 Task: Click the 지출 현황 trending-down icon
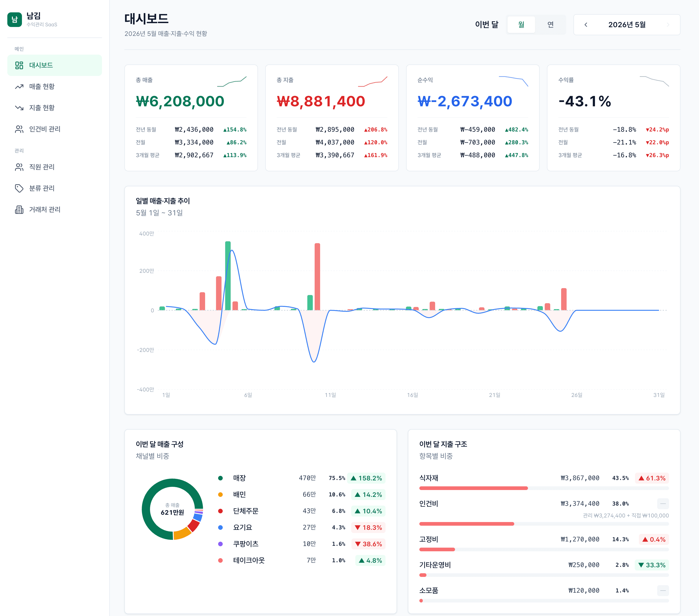coord(19,108)
